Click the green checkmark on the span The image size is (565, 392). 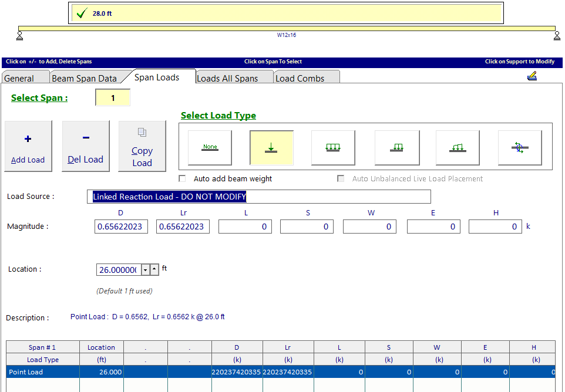[82, 13]
